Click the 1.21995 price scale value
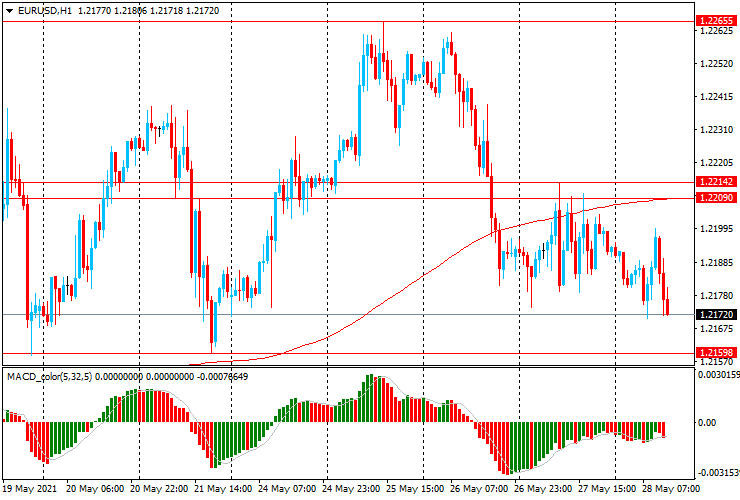This screenshot has width=740, height=500. (x=717, y=229)
